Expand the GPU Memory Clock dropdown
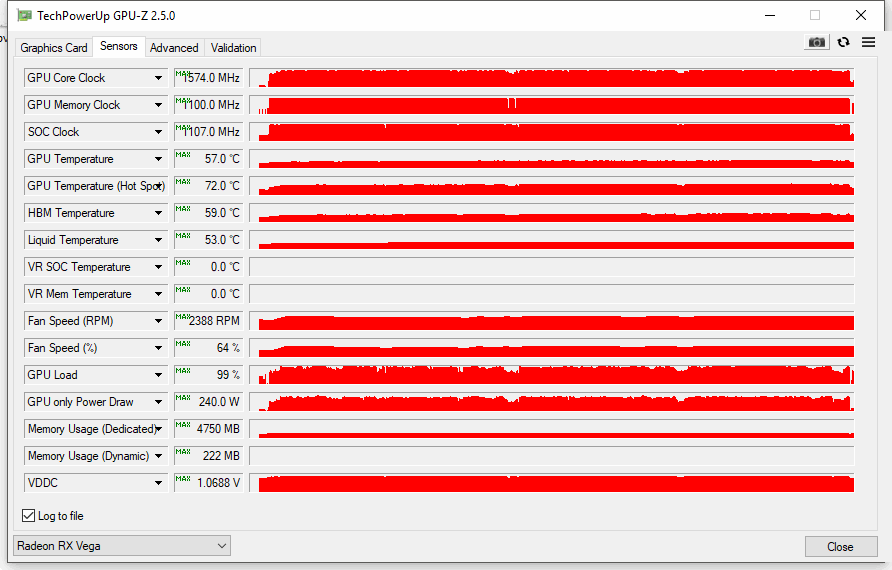This screenshot has width=892, height=570. [x=158, y=105]
